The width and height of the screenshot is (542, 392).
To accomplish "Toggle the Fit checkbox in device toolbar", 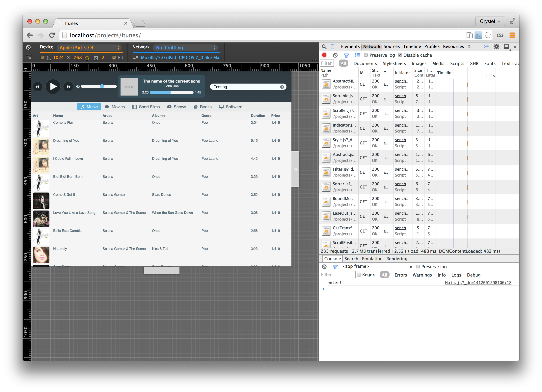I will [x=114, y=58].
